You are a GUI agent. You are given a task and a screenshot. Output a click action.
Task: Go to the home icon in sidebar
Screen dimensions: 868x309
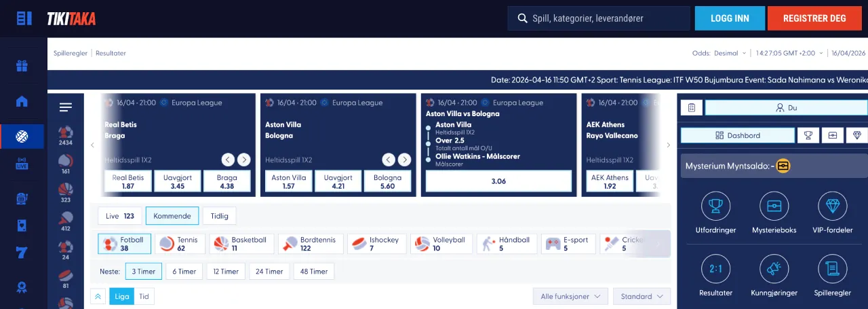[22, 101]
